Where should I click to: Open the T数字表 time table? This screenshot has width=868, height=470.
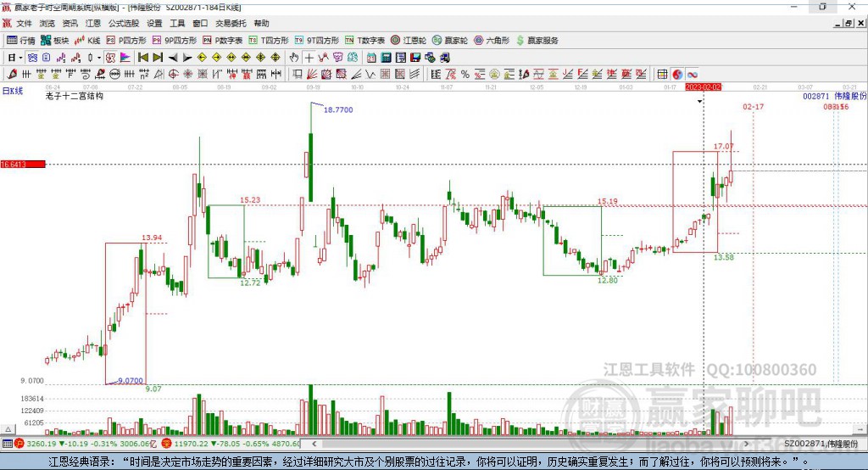(x=364, y=41)
